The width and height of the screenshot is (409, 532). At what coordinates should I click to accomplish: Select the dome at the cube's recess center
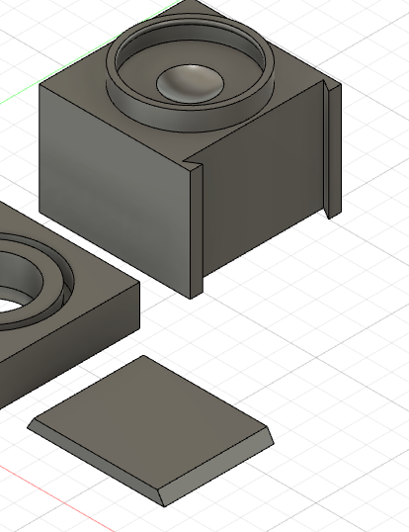[190, 83]
